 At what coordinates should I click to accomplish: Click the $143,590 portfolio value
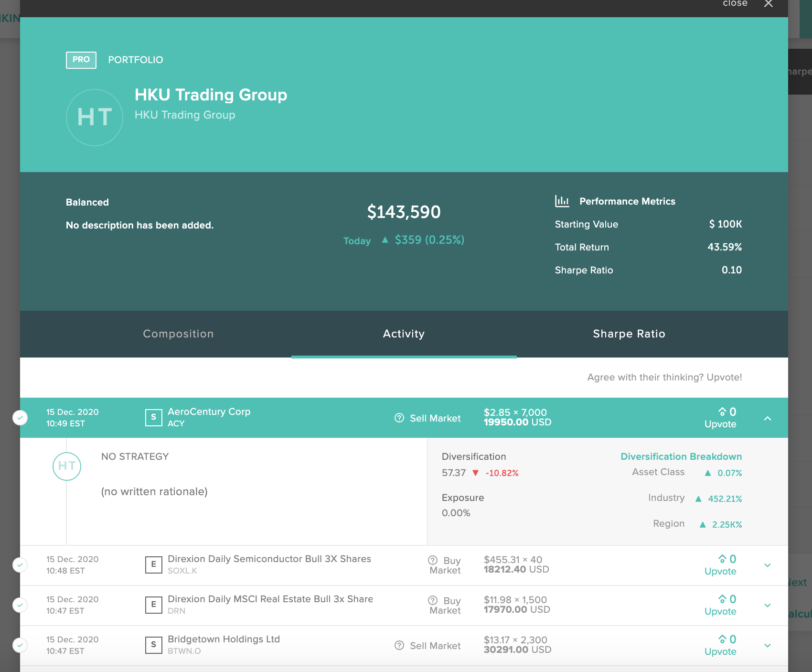click(x=404, y=212)
